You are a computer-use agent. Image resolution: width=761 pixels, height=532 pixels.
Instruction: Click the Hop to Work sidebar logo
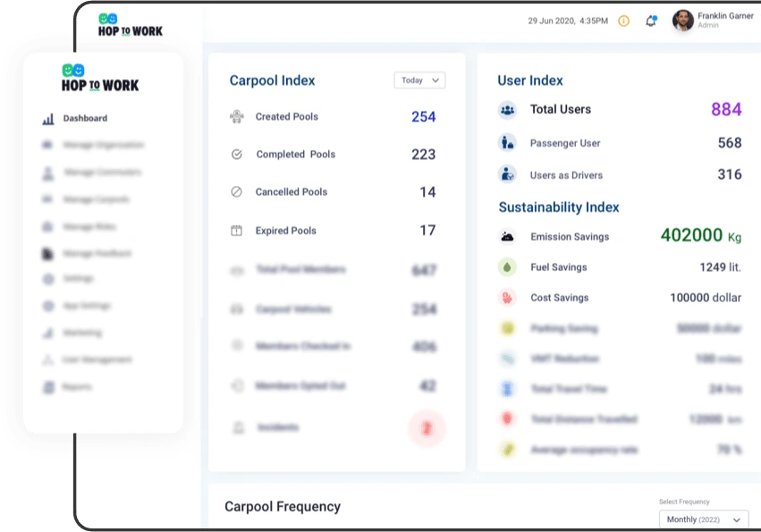100,79
